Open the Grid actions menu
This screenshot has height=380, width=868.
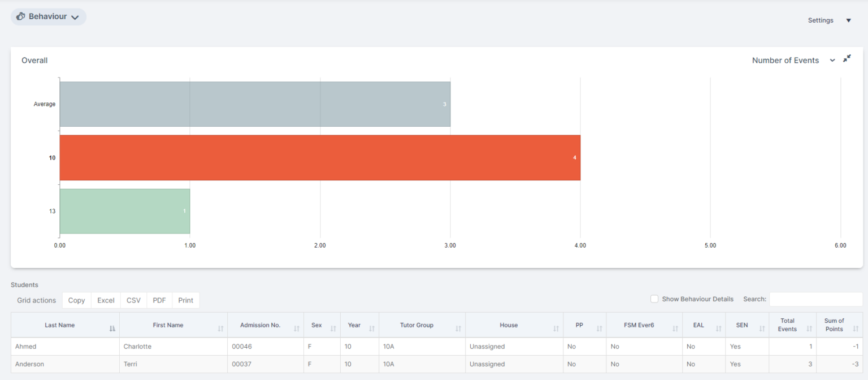(36, 300)
